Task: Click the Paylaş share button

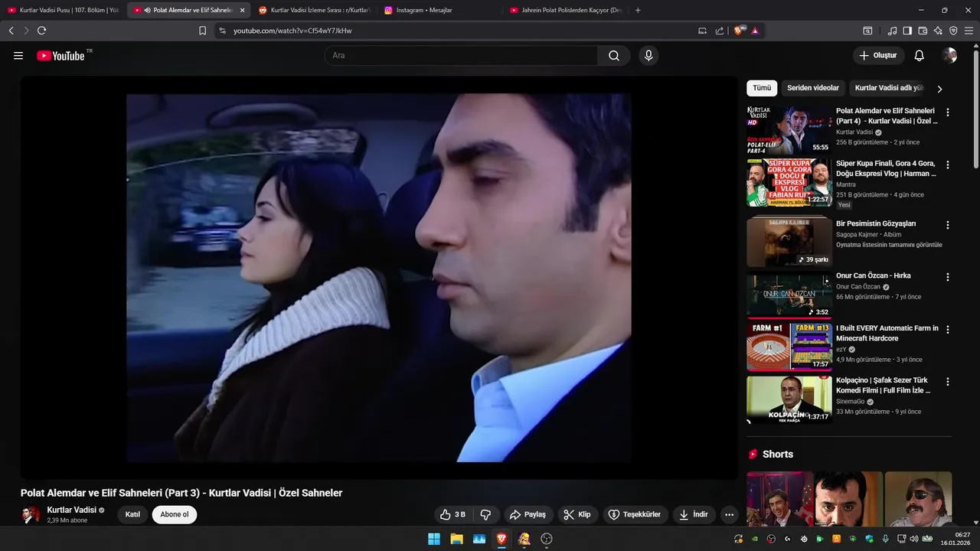Action: tap(528, 514)
